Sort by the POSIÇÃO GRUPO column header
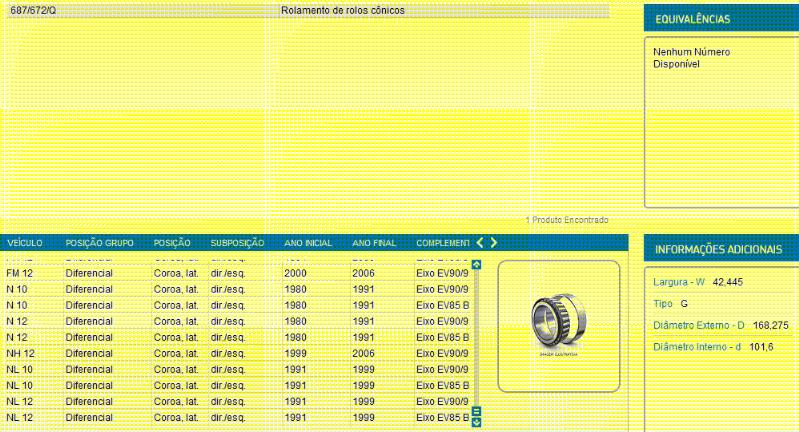The height and width of the screenshot is (432, 799). tap(99, 243)
